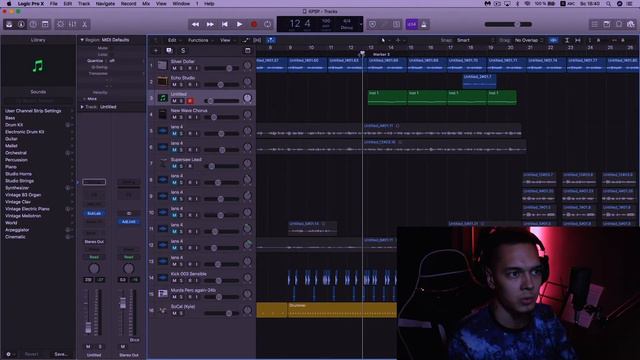Go to beginning with transport button
Viewport: 640px width, 360px height.
tap(224, 24)
